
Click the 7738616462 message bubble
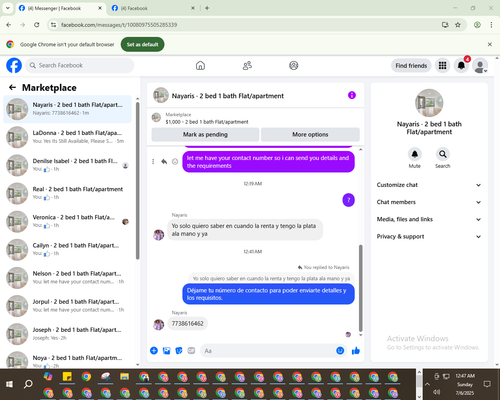[x=187, y=323]
